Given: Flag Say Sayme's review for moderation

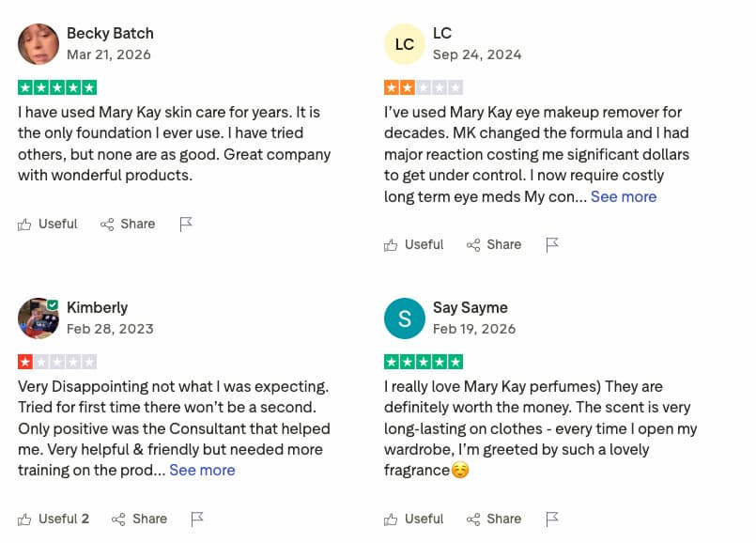Looking at the screenshot, I should [x=552, y=519].
